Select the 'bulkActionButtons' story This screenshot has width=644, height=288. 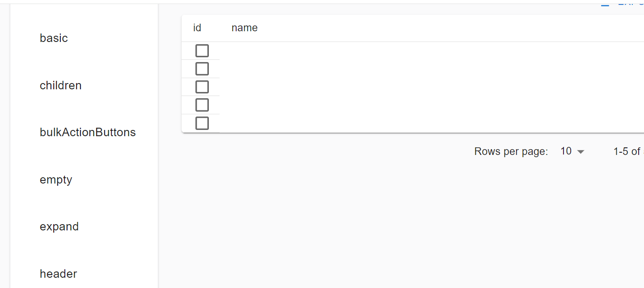88,132
